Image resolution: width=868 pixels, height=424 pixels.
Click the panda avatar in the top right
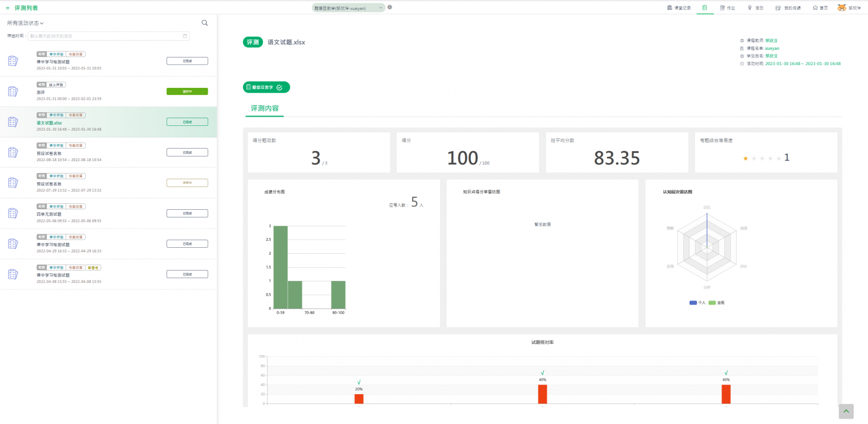841,8
